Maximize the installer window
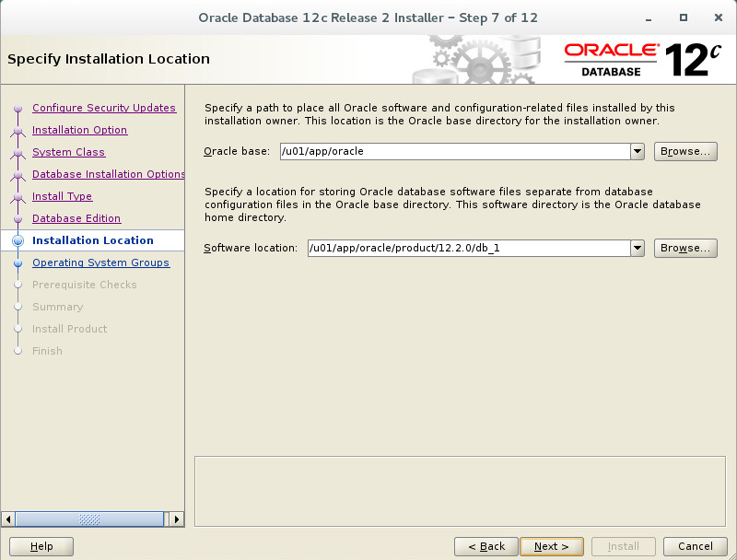This screenshot has height=560, width=737. coord(684,17)
